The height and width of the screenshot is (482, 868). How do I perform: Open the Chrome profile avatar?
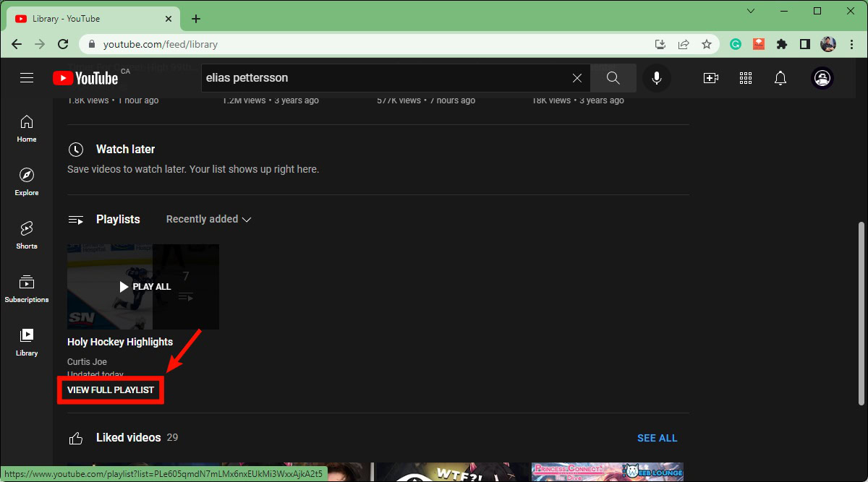pos(828,44)
